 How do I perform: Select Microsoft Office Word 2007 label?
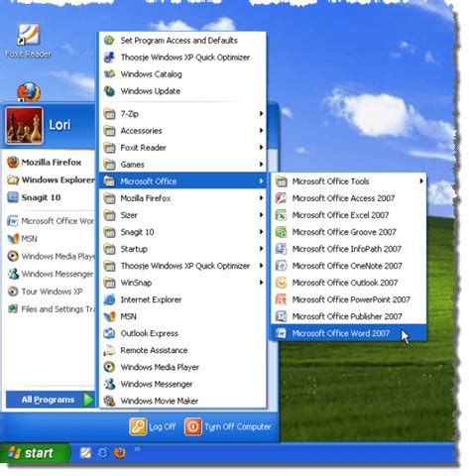coord(341,333)
